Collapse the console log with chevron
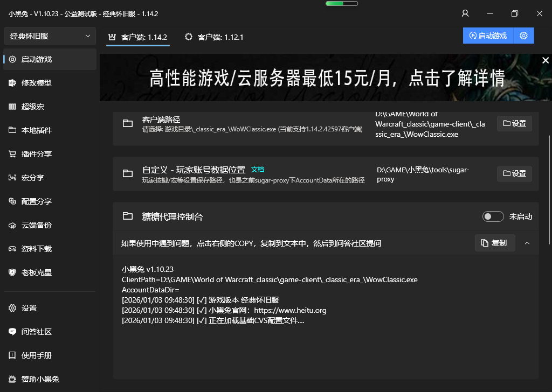 tap(527, 243)
